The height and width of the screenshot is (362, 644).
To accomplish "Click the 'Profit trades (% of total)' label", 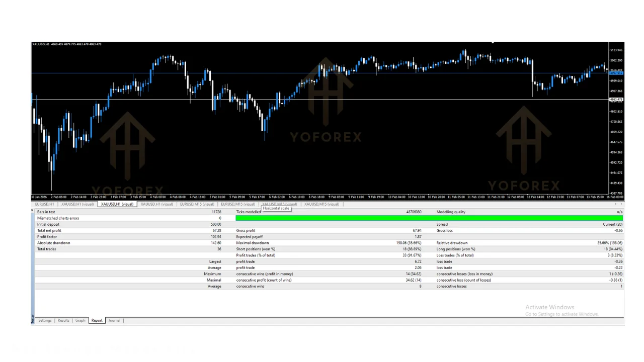I will click(x=256, y=255).
